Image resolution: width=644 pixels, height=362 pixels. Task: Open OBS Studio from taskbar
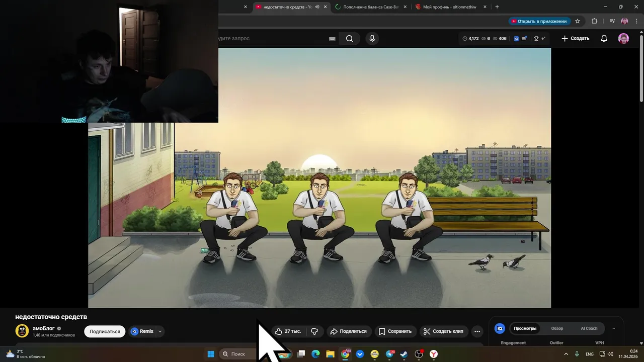pyautogui.click(x=419, y=354)
